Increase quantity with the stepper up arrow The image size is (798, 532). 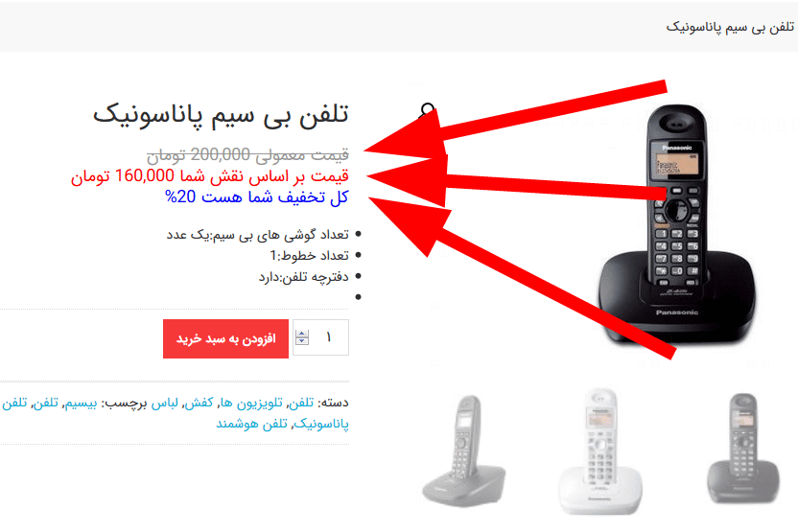click(302, 334)
